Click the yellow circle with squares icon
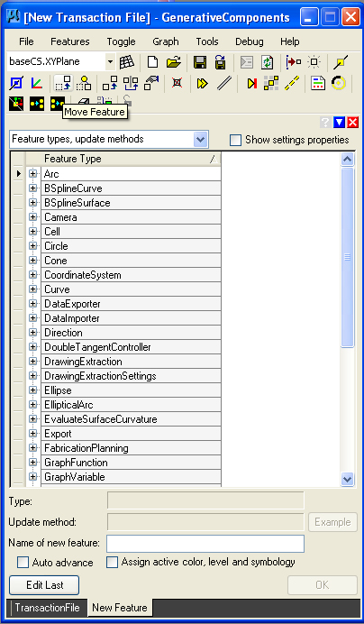This screenshot has height=624, width=364. (84, 83)
